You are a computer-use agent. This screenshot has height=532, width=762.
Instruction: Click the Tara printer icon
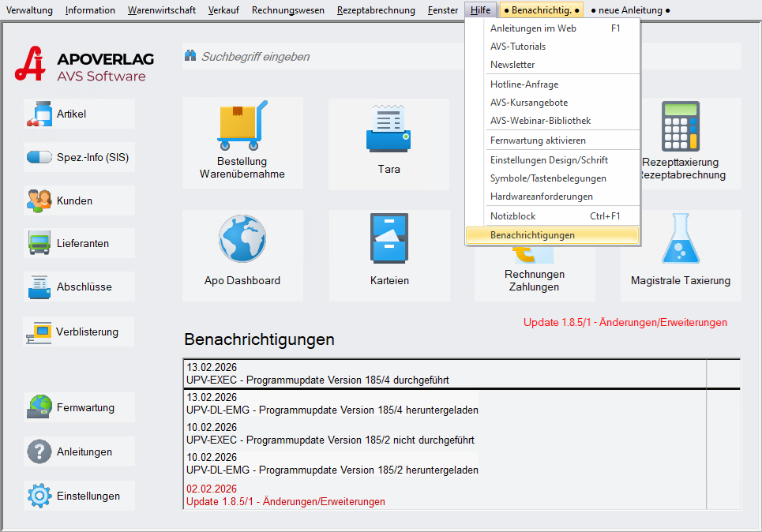click(389, 129)
